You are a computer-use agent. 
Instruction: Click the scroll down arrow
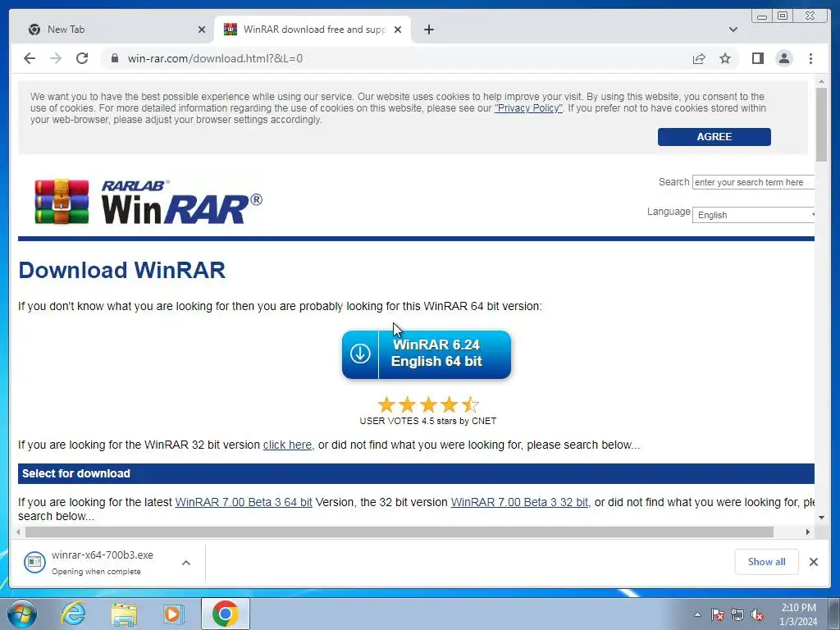point(821,518)
